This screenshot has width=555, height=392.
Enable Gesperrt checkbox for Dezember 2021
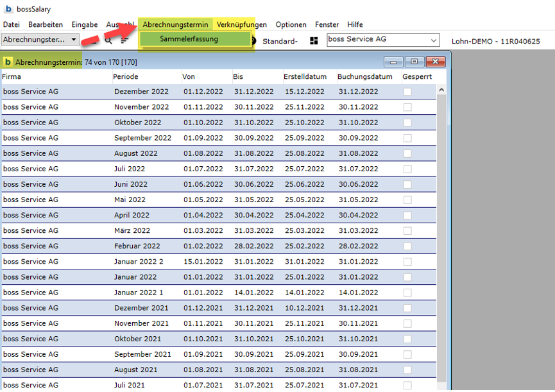pyautogui.click(x=407, y=308)
